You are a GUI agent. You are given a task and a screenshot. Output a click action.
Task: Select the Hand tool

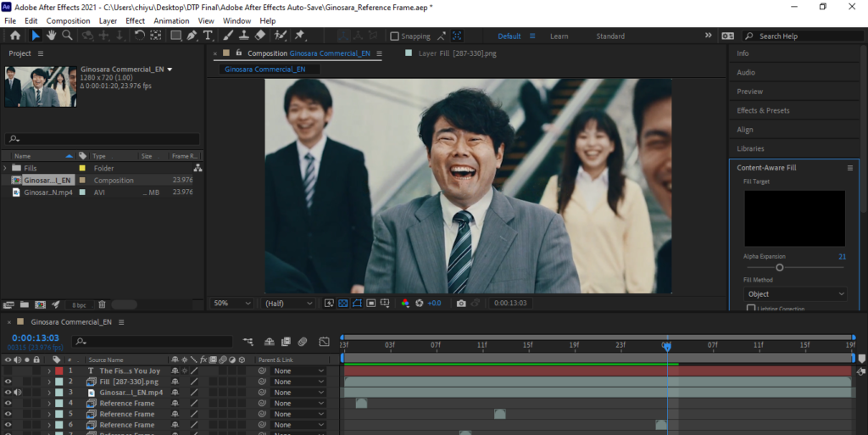coord(51,36)
